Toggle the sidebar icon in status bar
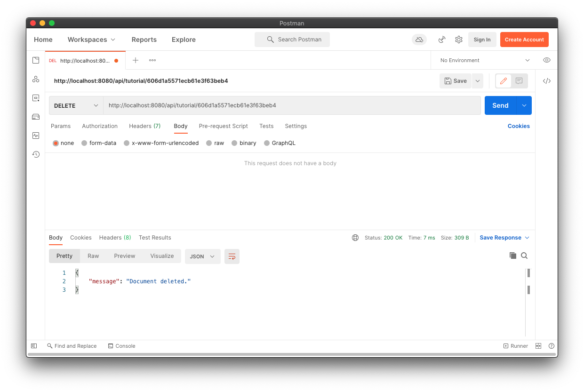 point(34,346)
